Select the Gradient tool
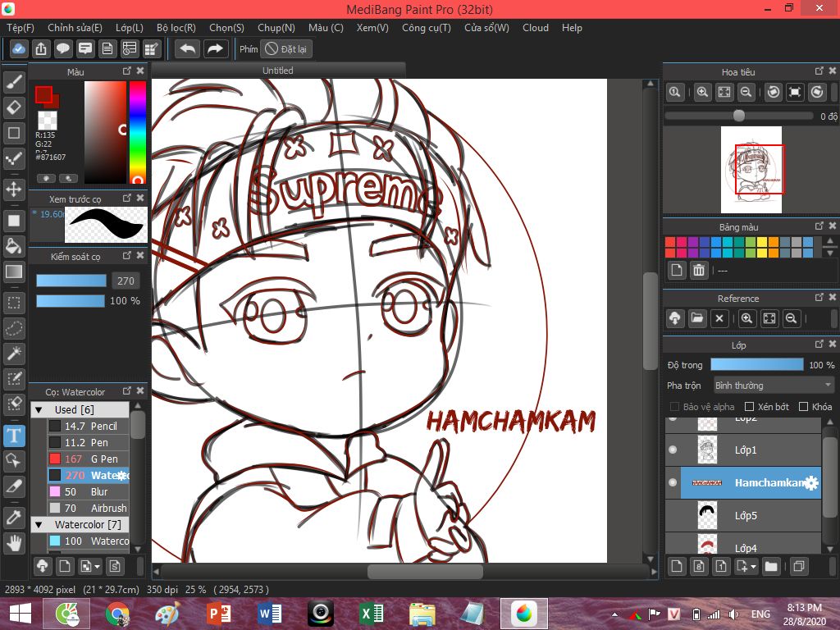 pos(14,272)
